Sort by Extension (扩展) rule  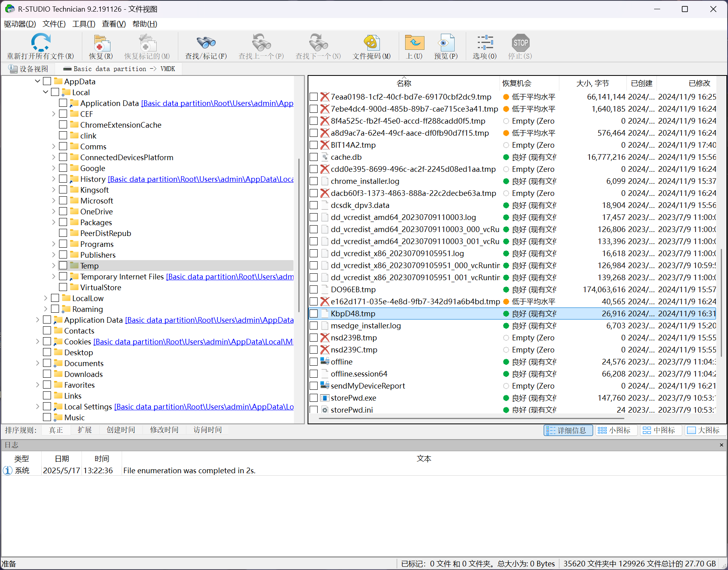coord(84,430)
